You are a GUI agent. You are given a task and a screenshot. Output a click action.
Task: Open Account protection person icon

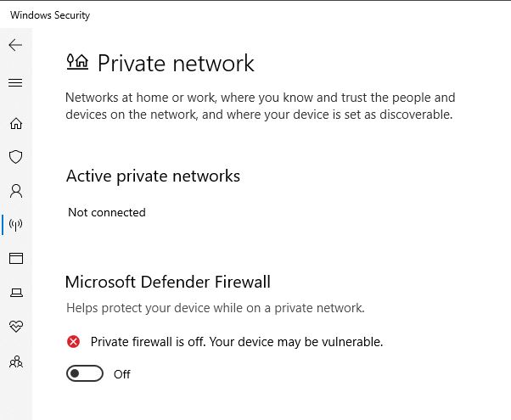(15, 191)
